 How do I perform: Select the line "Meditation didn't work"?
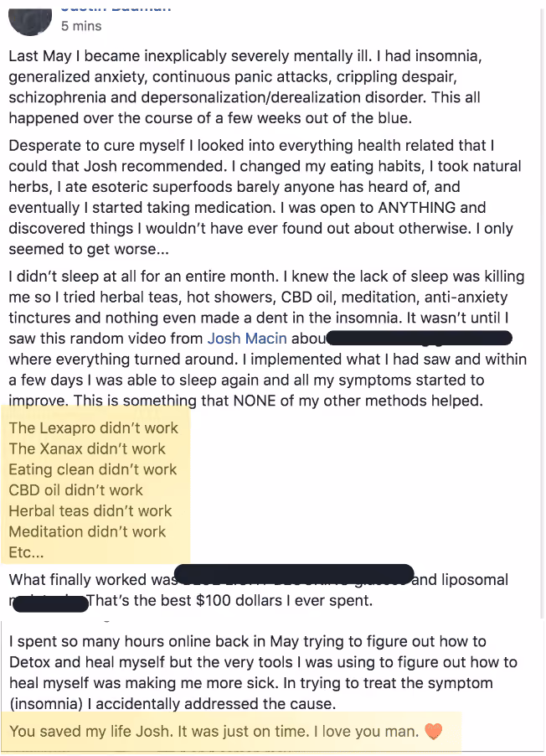coord(87,532)
